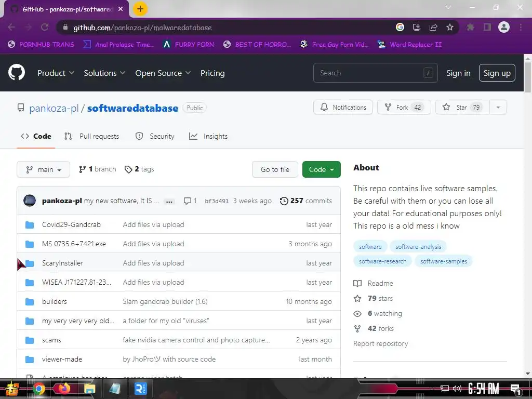
Task: Open the notification center icon
Action: pos(516,389)
